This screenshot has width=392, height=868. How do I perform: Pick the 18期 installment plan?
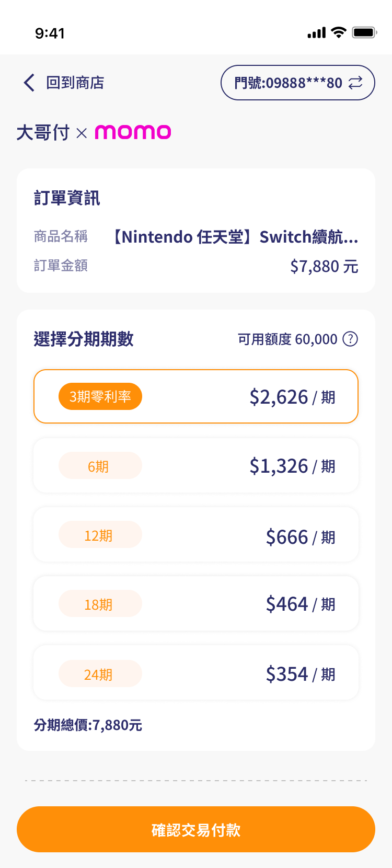pyautogui.click(x=196, y=604)
